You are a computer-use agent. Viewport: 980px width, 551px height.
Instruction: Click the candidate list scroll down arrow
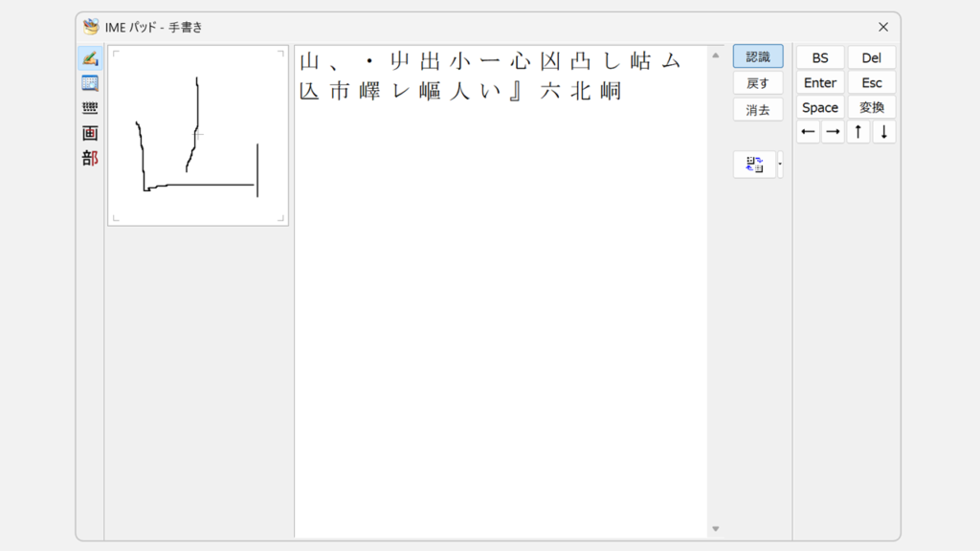tap(715, 529)
